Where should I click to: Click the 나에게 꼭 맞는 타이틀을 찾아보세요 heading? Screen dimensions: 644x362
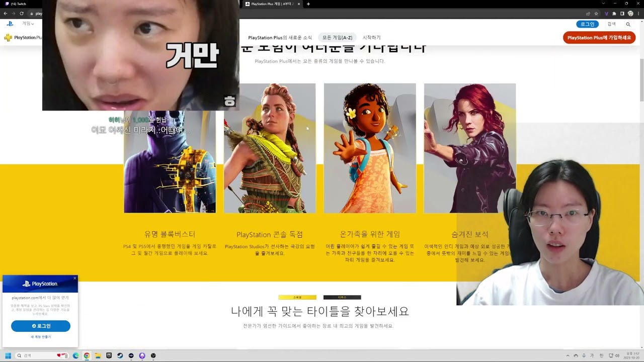[319, 311]
